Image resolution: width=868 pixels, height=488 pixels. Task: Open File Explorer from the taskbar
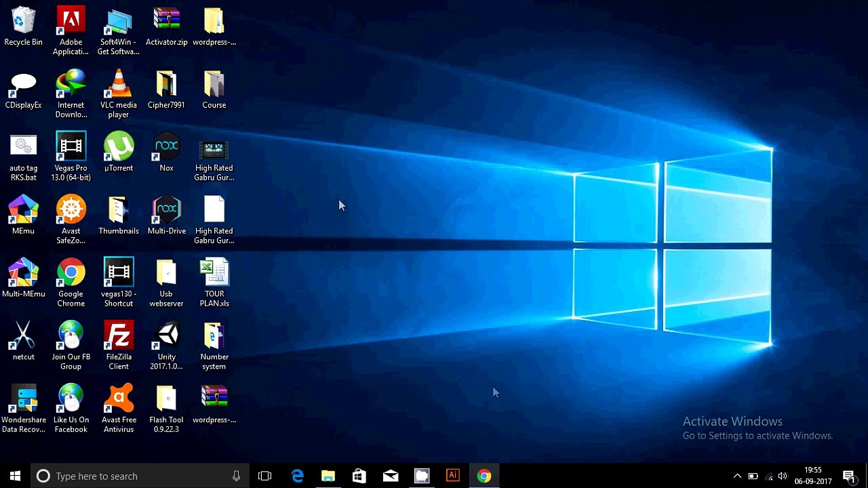(328, 476)
